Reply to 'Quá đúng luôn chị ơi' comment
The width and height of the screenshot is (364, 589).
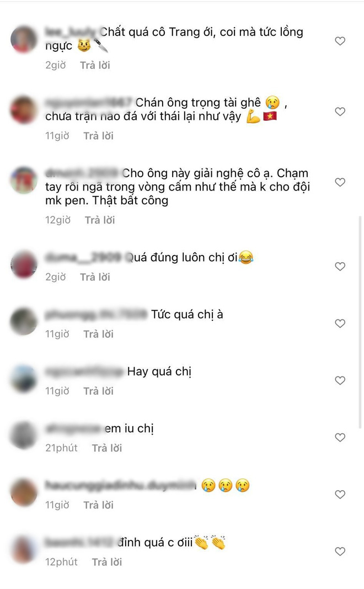tap(95, 277)
